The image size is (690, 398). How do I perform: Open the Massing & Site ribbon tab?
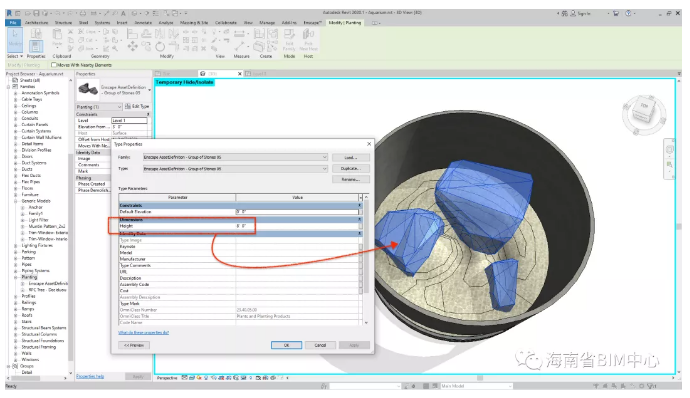tap(194, 22)
